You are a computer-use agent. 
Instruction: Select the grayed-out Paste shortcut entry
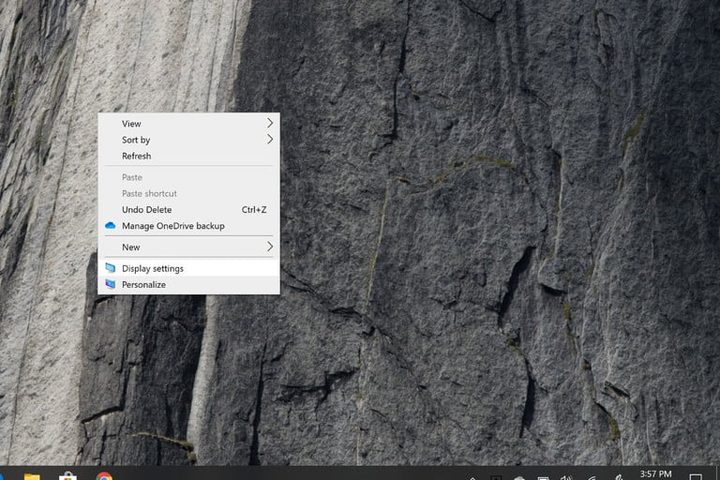pyautogui.click(x=189, y=193)
